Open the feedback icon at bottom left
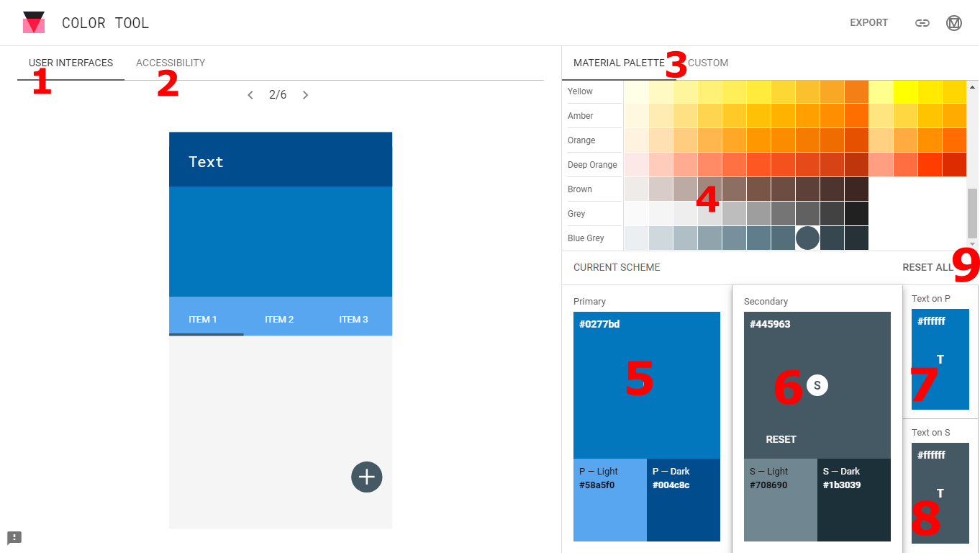 pyautogui.click(x=14, y=538)
